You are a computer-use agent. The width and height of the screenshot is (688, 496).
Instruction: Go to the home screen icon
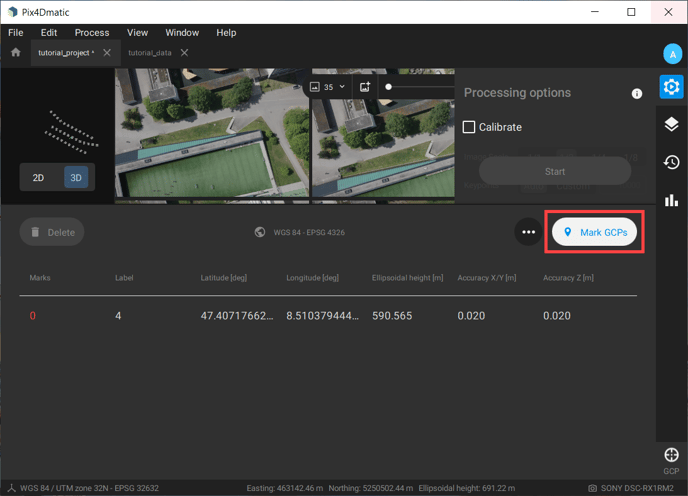(15, 53)
